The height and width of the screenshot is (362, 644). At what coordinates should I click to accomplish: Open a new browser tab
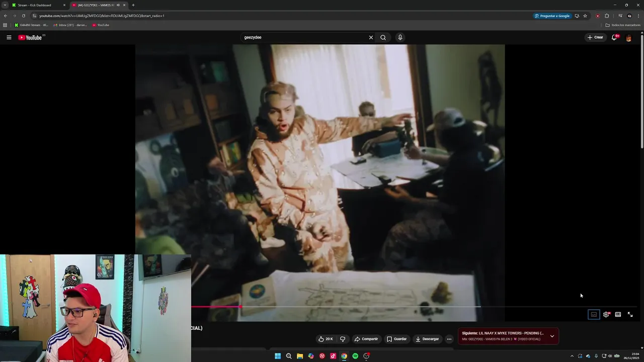(133, 5)
